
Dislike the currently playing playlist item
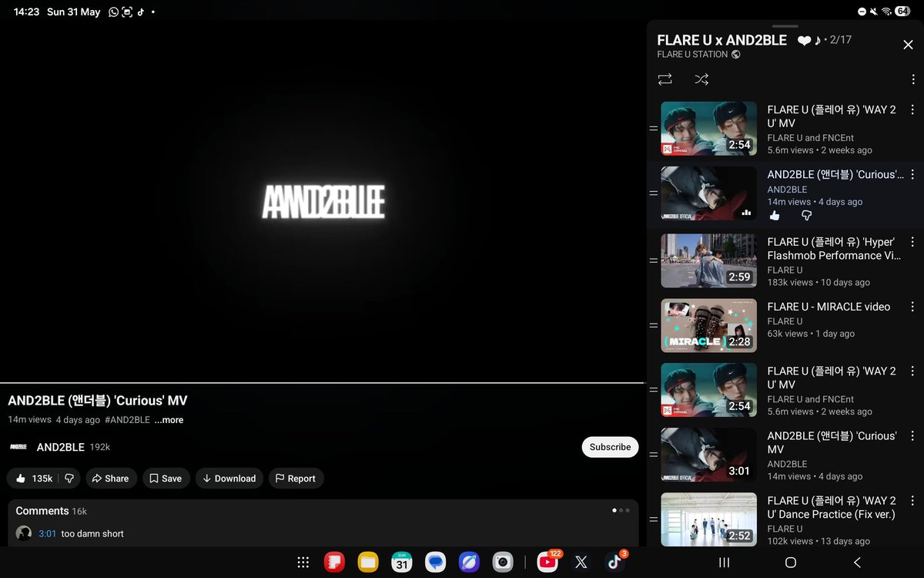[x=806, y=217]
